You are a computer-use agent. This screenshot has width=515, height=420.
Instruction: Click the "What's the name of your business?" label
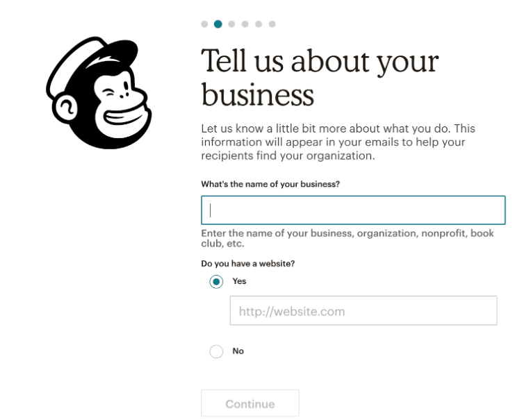[x=270, y=184]
